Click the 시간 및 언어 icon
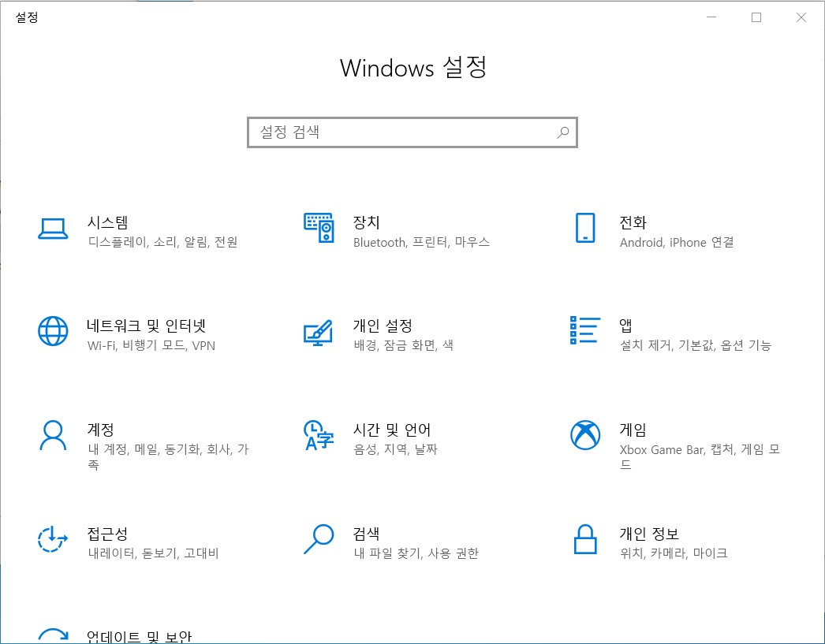825x644 pixels. [x=319, y=435]
